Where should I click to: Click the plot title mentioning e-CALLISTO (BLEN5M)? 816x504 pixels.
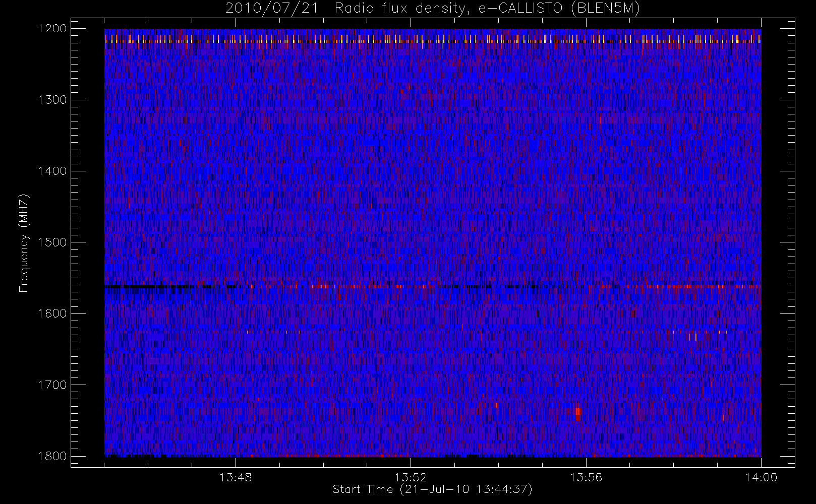(x=433, y=9)
